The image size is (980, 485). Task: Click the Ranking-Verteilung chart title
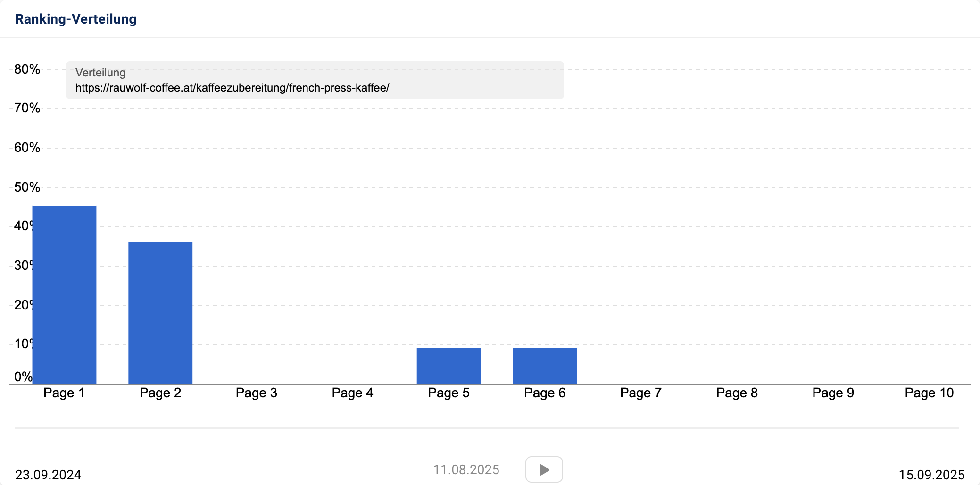pos(75,20)
